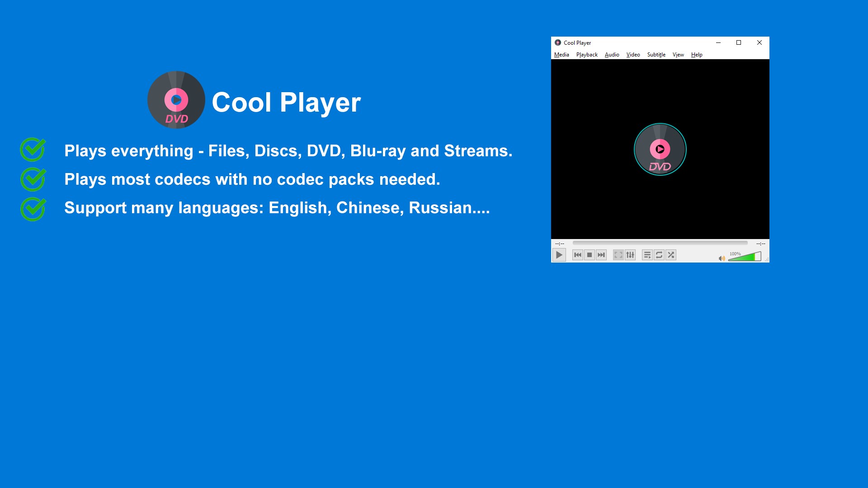Expand the Subtitle menu
This screenshot has width=868, height=488.
pos(656,55)
